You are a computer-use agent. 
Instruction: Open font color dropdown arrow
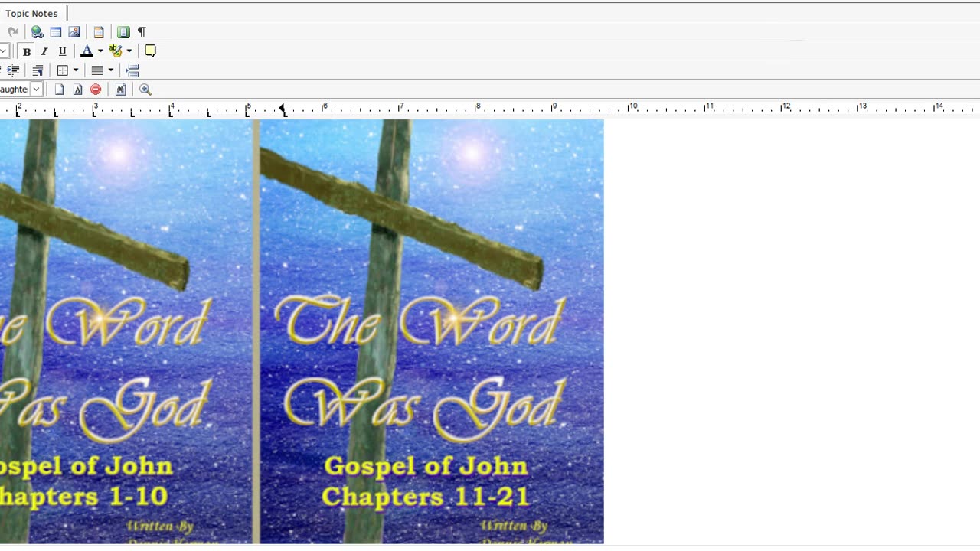100,51
